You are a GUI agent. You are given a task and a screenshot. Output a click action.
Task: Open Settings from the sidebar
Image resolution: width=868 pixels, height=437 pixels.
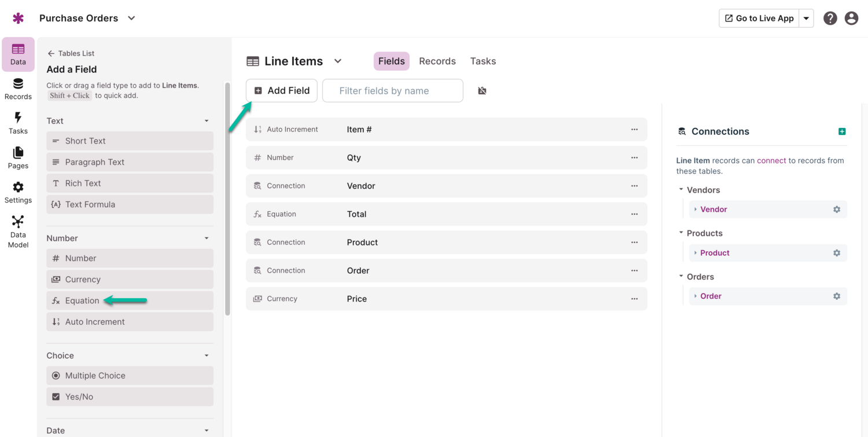click(17, 192)
